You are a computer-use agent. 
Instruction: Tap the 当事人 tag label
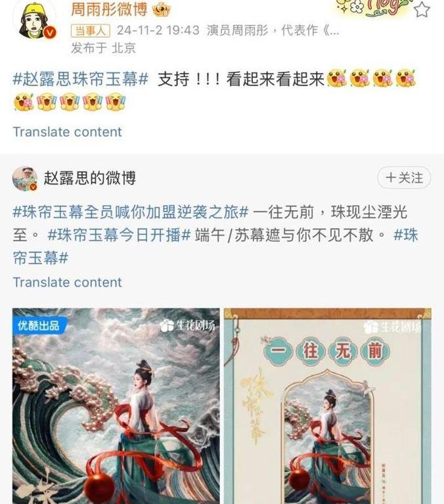point(90,31)
